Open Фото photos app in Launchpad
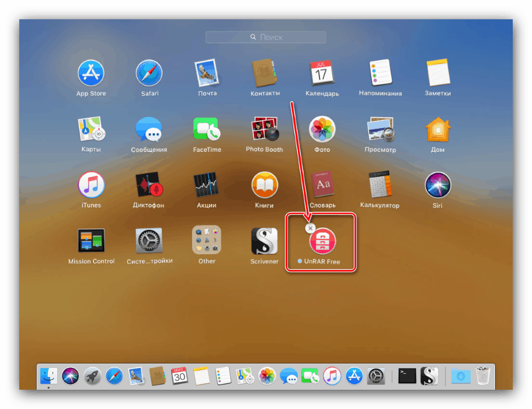Screen dimensions: 532x409 (322, 129)
